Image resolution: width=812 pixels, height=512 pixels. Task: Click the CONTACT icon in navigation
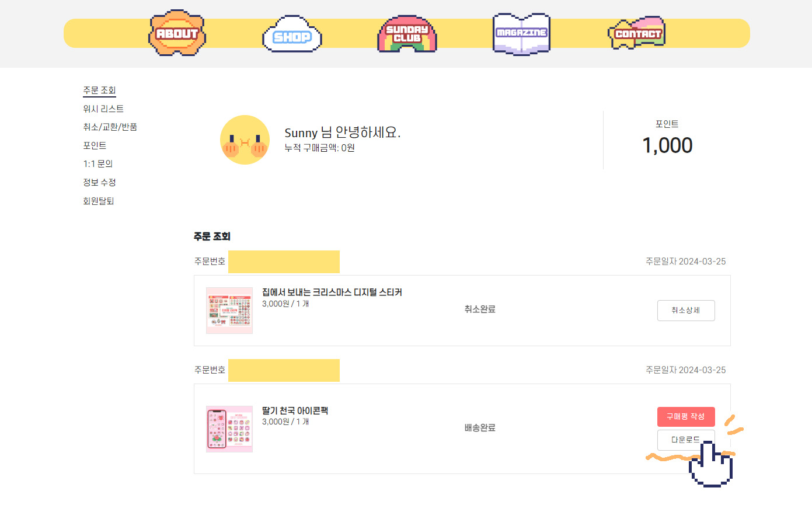point(637,33)
